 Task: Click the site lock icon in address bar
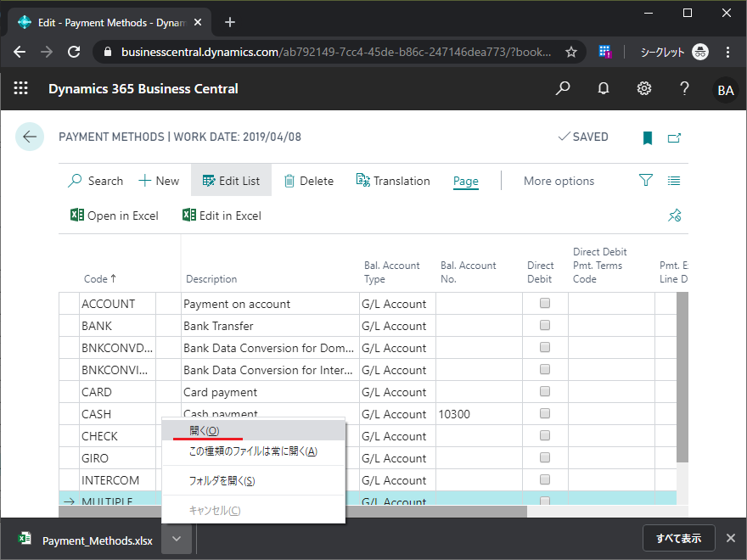click(108, 52)
